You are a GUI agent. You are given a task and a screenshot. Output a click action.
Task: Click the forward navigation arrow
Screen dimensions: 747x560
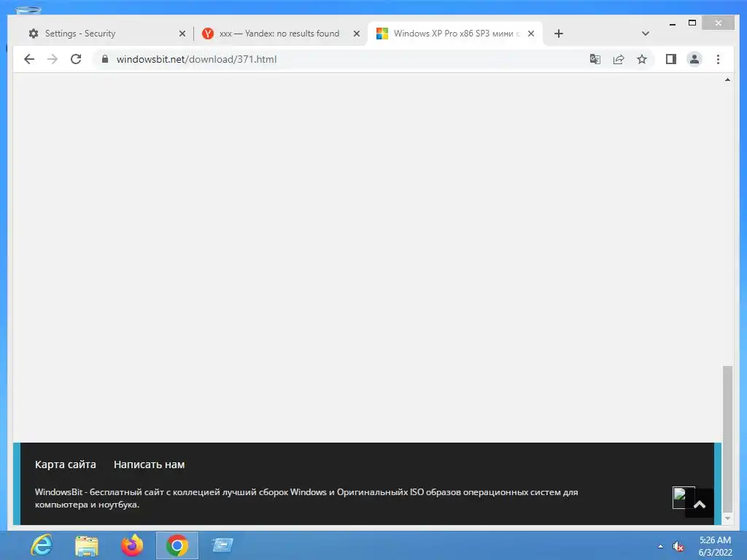[53, 59]
